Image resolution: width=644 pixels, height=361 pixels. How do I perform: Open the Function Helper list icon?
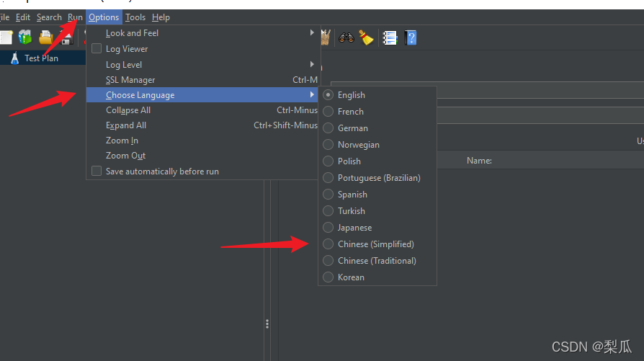tap(390, 37)
